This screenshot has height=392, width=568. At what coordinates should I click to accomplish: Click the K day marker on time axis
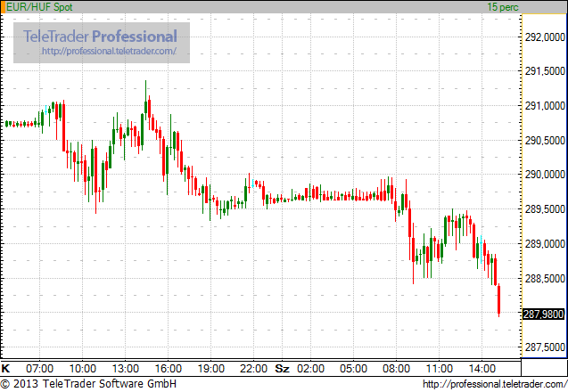pos(5,369)
